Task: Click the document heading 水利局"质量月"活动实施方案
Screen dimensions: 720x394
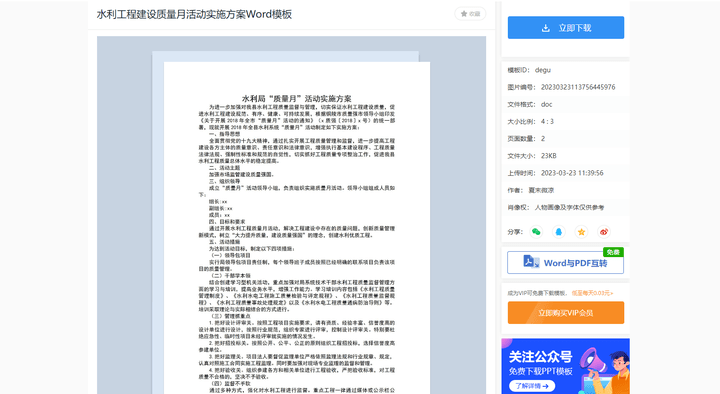Action: point(297,98)
